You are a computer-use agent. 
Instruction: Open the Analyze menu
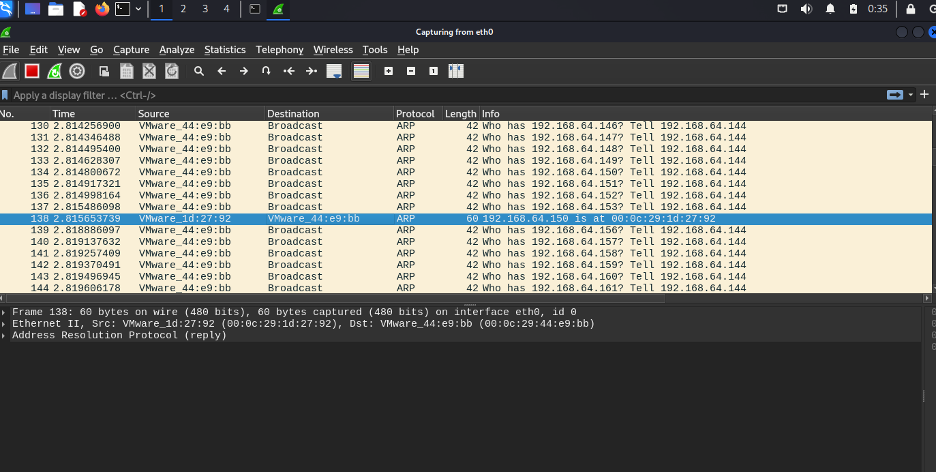[177, 50]
